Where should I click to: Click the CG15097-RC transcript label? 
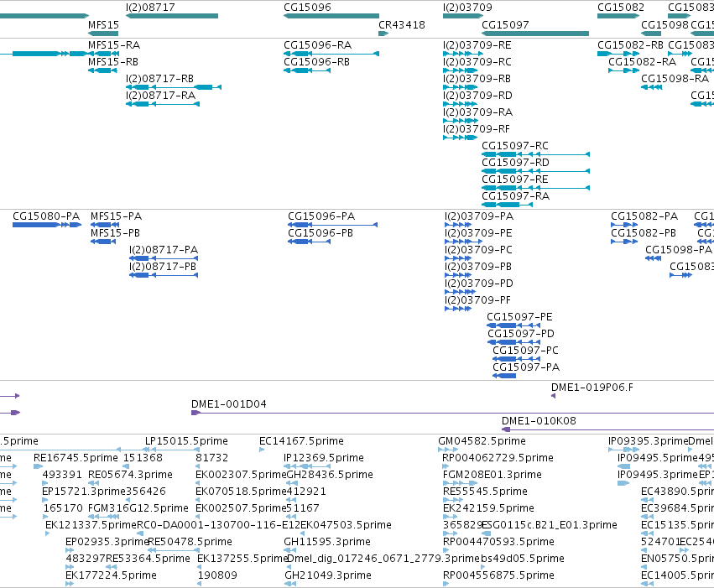click(x=515, y=146)
